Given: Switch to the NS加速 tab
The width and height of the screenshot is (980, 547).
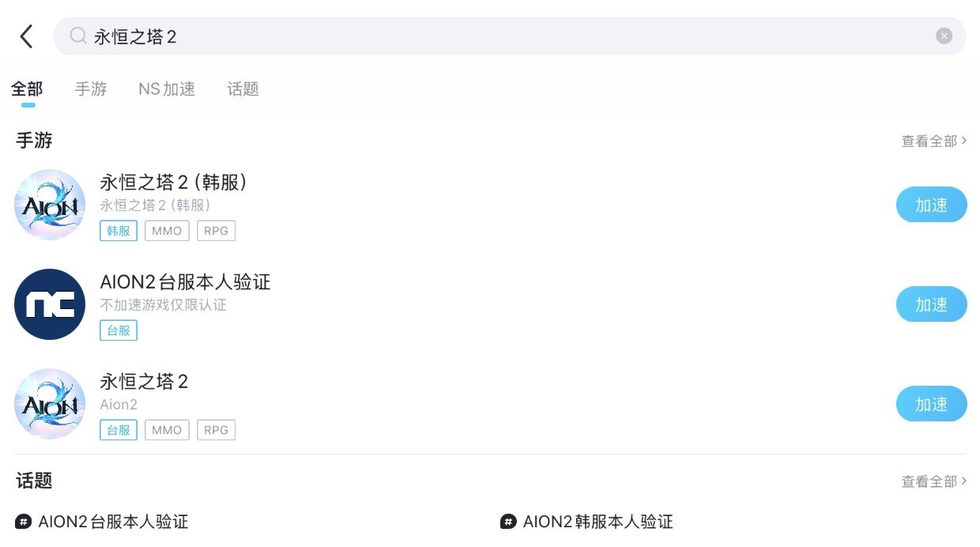Looking at the screenshot, I should pyautogui.click(x=167, y=89).
